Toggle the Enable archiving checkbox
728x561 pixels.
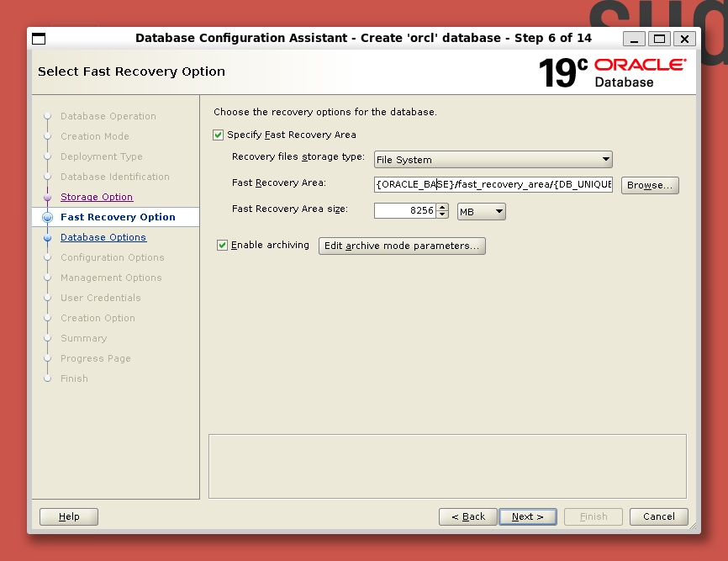point(223,246)
